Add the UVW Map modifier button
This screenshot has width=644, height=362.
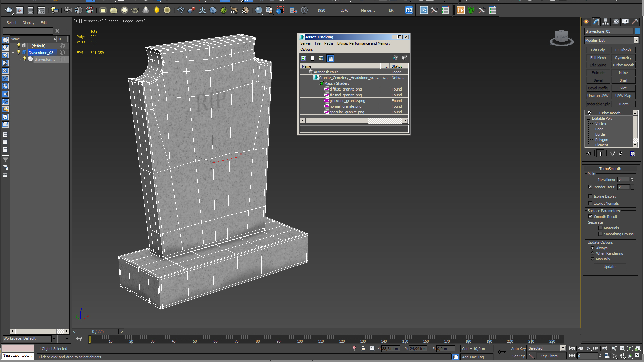[x=623, y=96]
